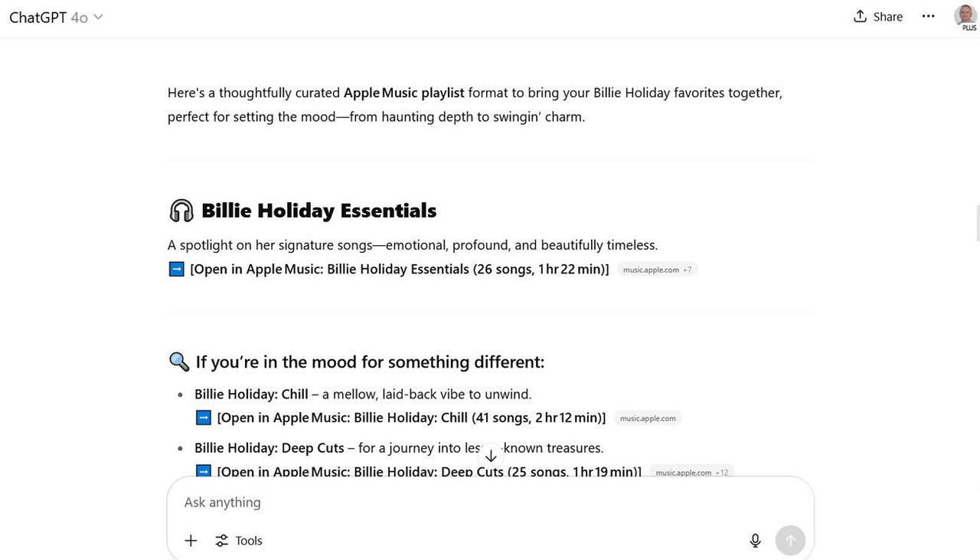Open the music.apple.com source chip beside Chill
The width and height of the screenshot is (980, 560).
648,418
